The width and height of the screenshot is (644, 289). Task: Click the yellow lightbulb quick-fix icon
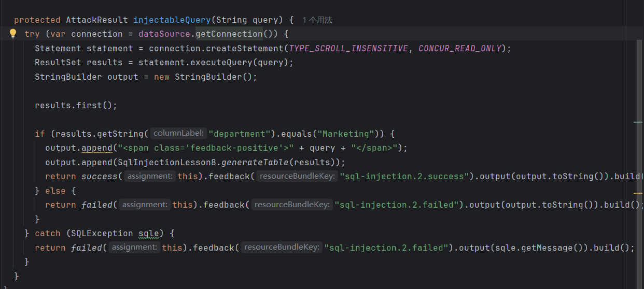click(13, 34)
